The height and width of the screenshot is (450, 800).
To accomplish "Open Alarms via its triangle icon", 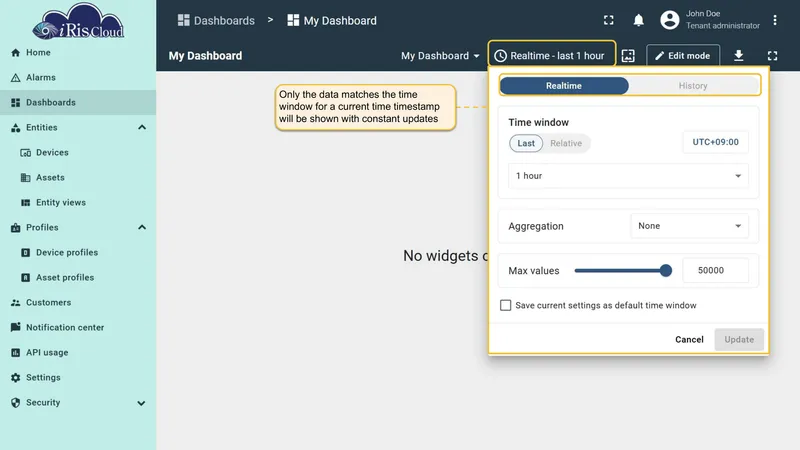I will (x=16, y=78).
